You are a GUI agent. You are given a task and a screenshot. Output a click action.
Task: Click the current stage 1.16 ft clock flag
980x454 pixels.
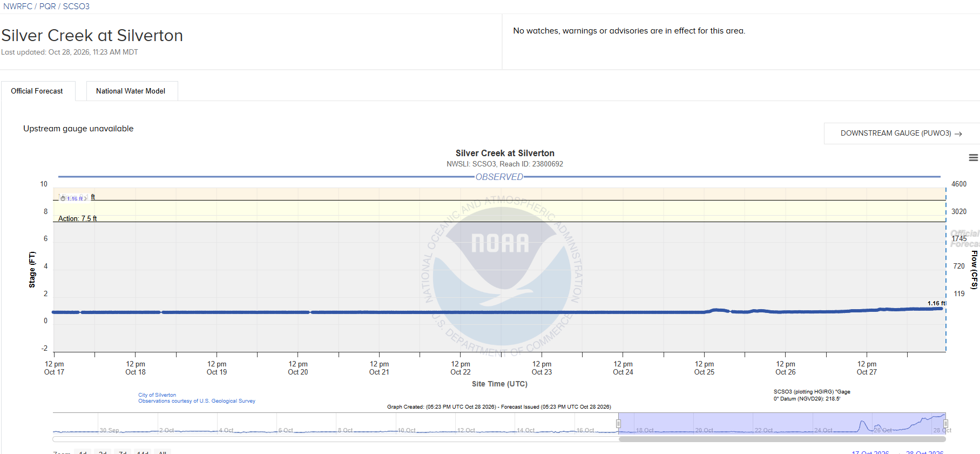[73, 198]
